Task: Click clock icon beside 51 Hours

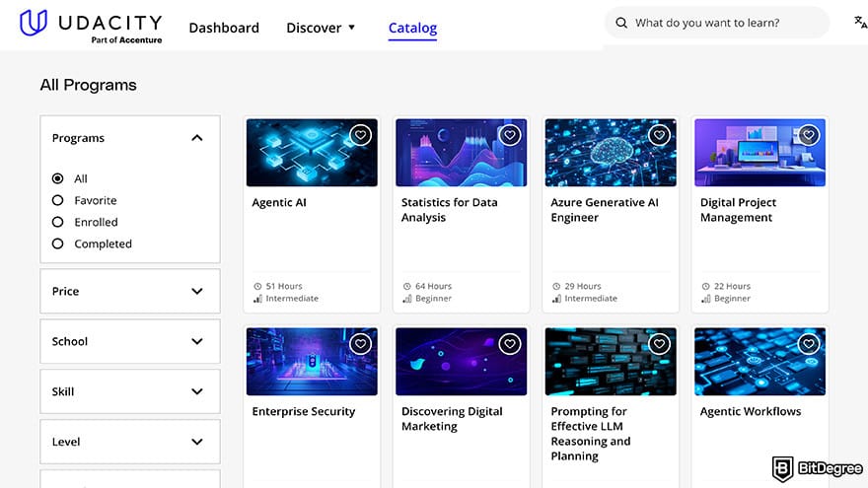Action: 257,287
